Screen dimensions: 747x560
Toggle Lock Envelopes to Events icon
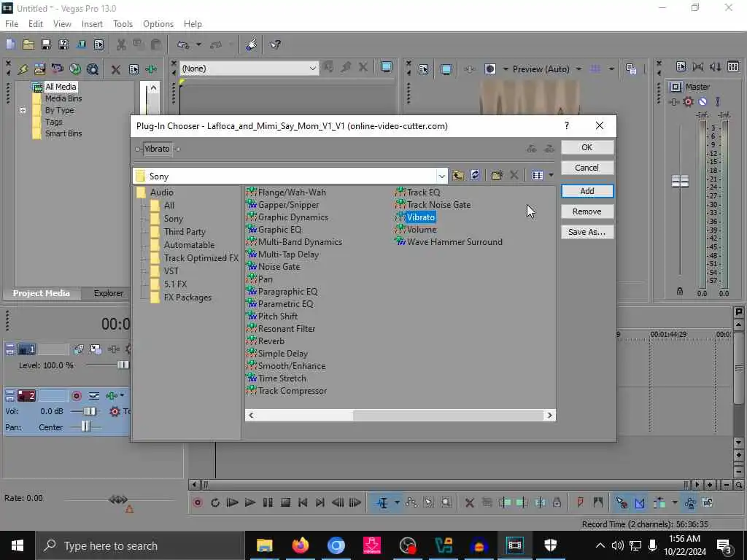(x=690, y=502)
